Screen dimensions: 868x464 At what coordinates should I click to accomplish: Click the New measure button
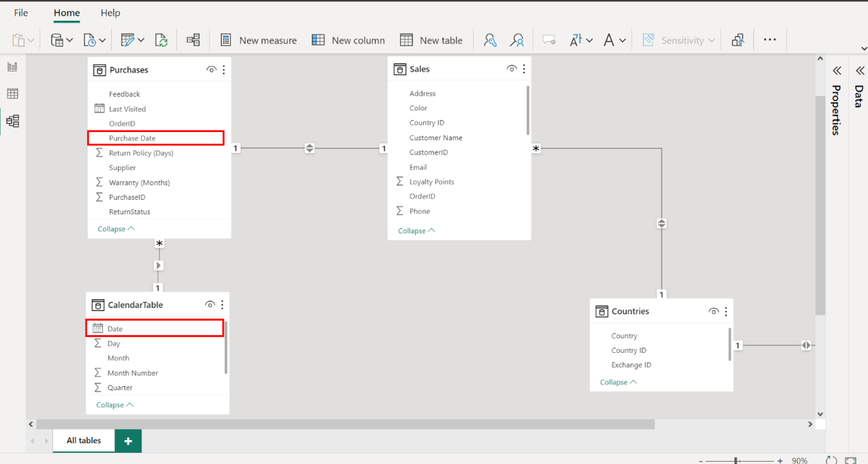click(258, 40)
